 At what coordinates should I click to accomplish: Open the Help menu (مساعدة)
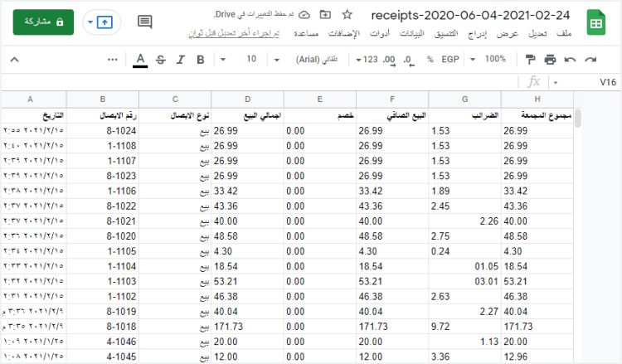[x=306, y=33]
